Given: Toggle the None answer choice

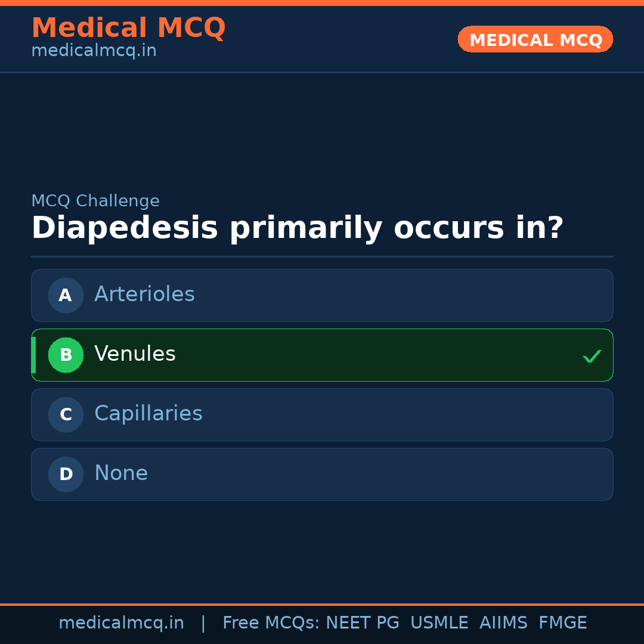Looking at the screenshot, I should [x=322, y=474].
